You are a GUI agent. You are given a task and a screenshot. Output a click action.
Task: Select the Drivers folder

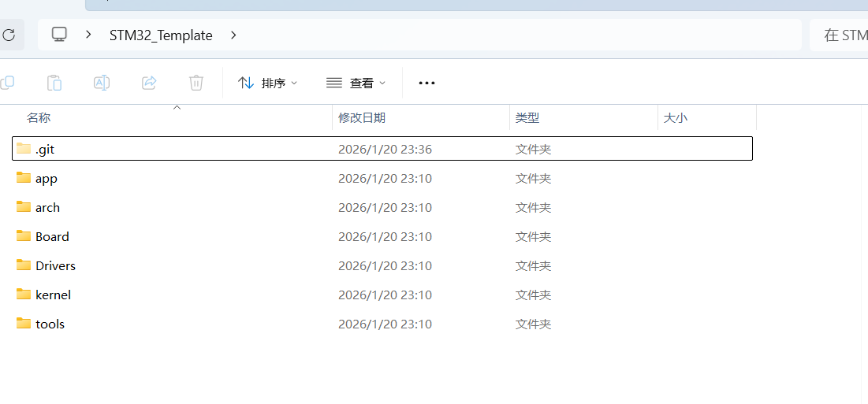[55, 265]
